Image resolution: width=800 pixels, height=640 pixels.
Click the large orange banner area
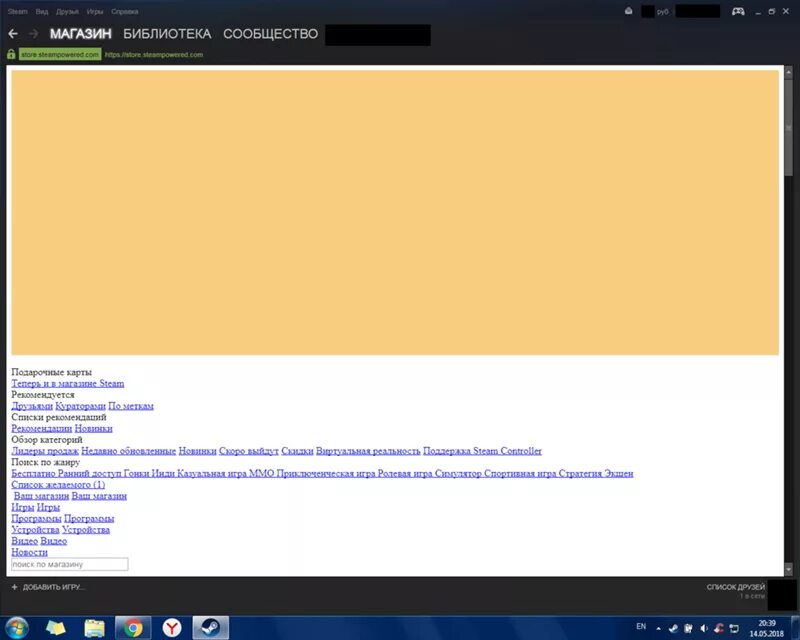[x=395, y=212]
